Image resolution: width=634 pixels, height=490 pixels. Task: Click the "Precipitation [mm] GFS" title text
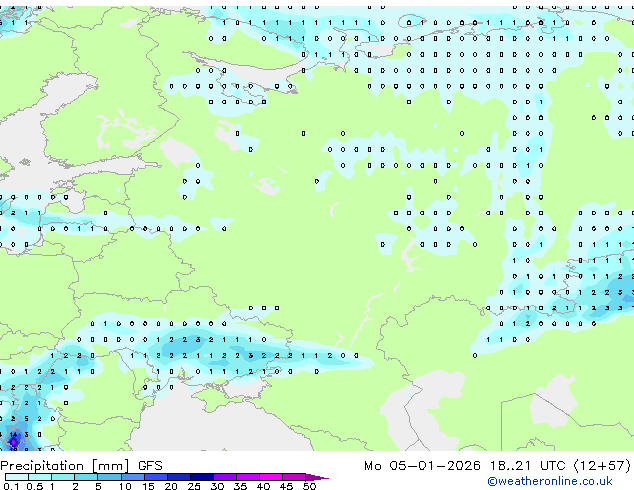pyautogui.click(x=81, y=466)
